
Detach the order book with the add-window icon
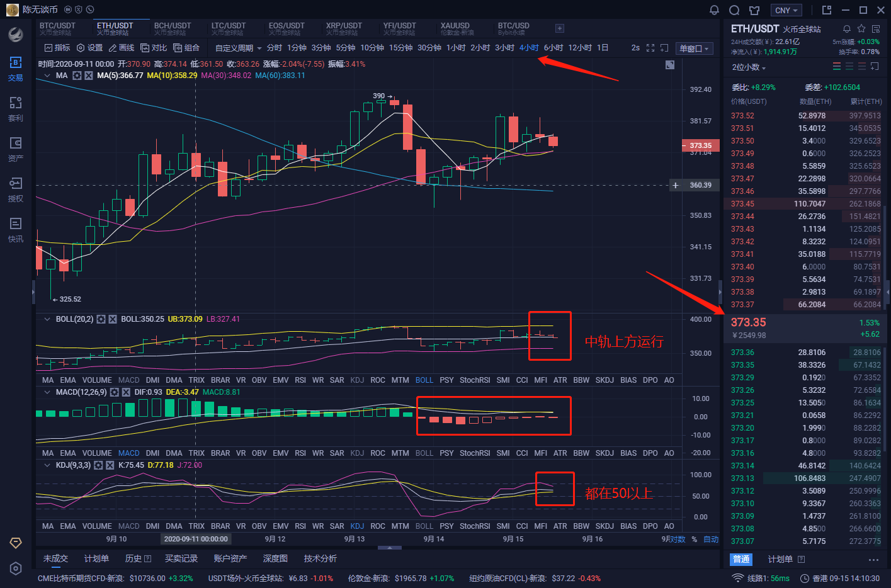[x=875, y=66]
